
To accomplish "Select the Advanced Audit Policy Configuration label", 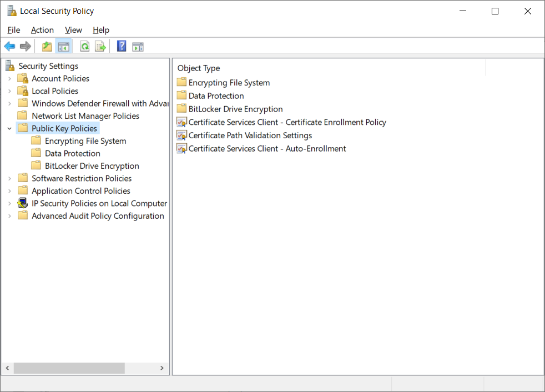I will click(x=98, y=217).
